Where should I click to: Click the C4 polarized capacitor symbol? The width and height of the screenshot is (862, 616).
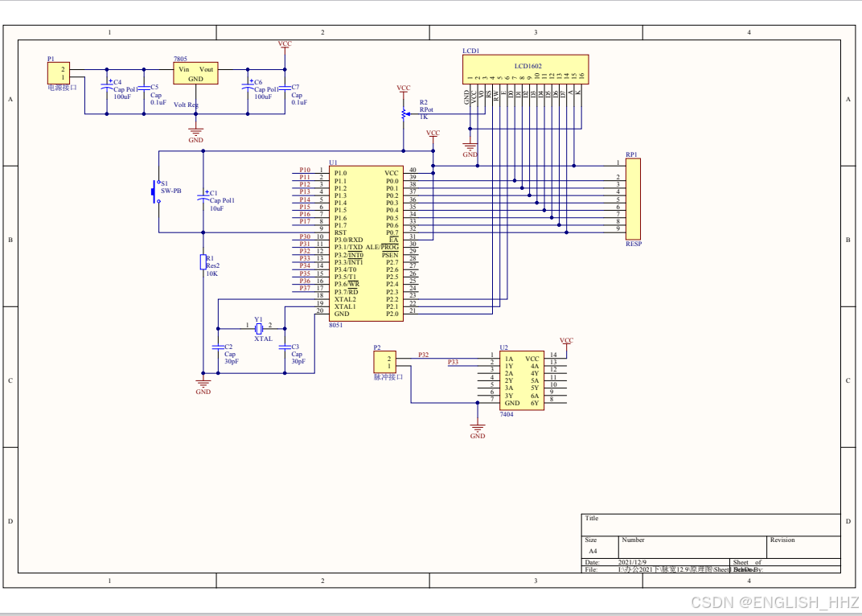click(x=107, y=87)
